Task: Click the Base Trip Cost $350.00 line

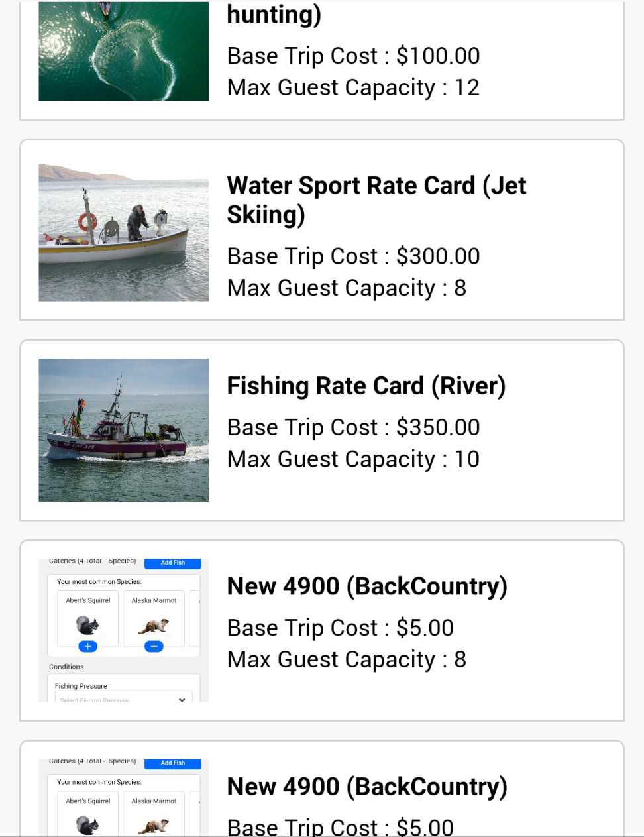Action: (353, 427)
